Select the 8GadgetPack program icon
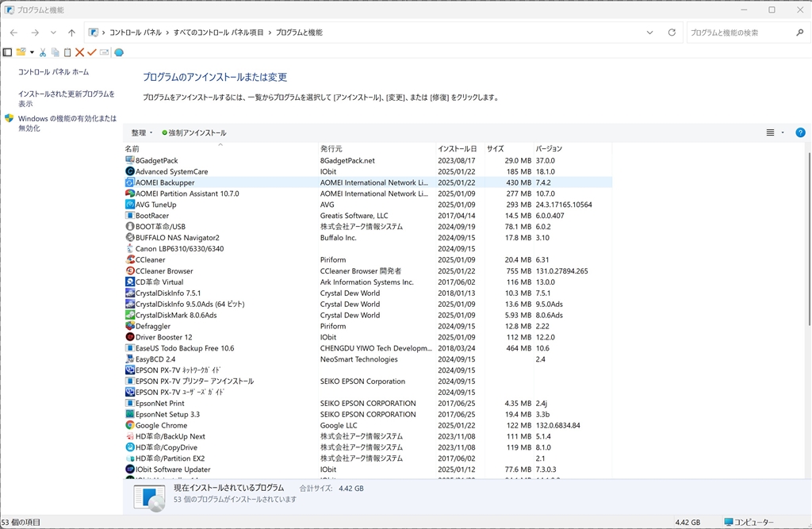This screenshot has width=812, height=529. [x=130, y=160]
